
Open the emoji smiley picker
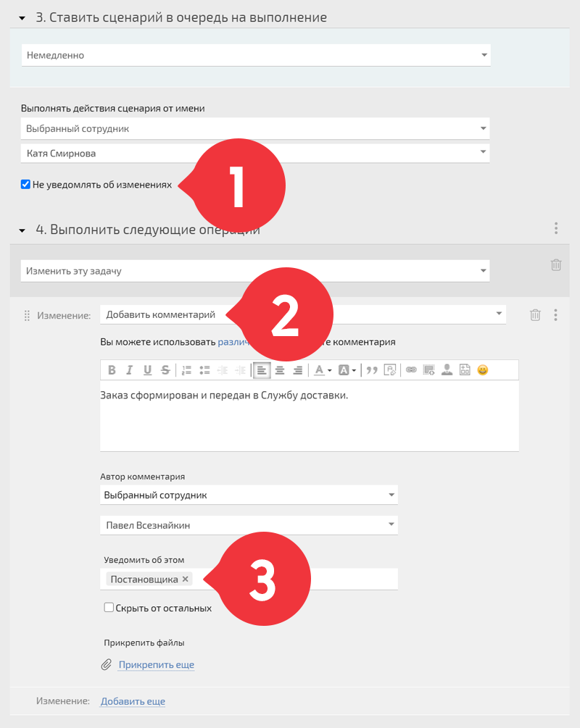(483, 370)
